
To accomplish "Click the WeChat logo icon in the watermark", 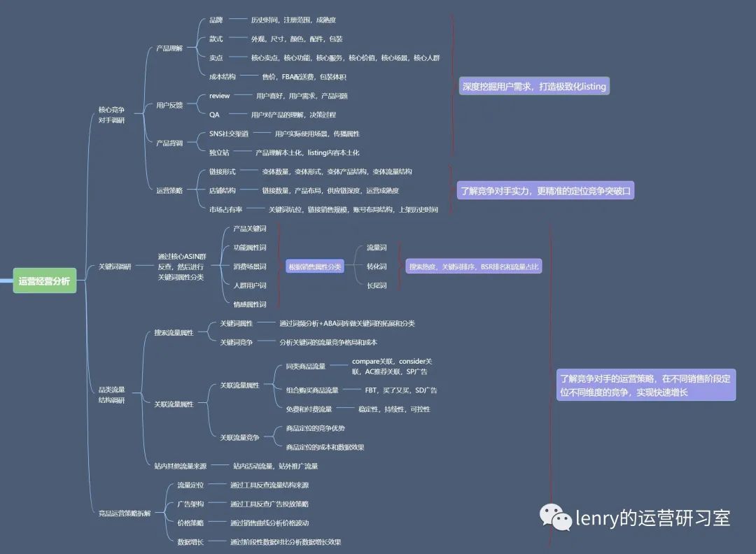I will [555, 518].
